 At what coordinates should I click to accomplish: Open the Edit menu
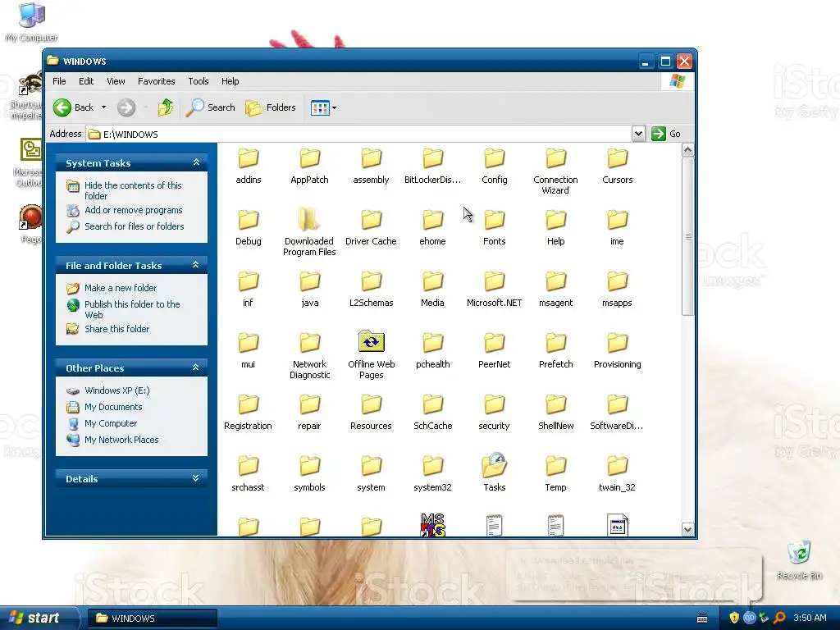click(x=85, y=81)
